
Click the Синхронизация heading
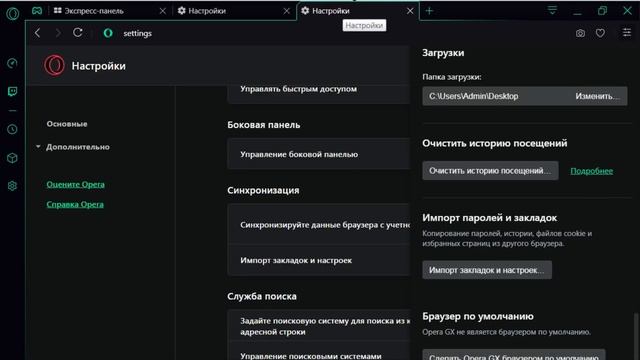point(263,190)
